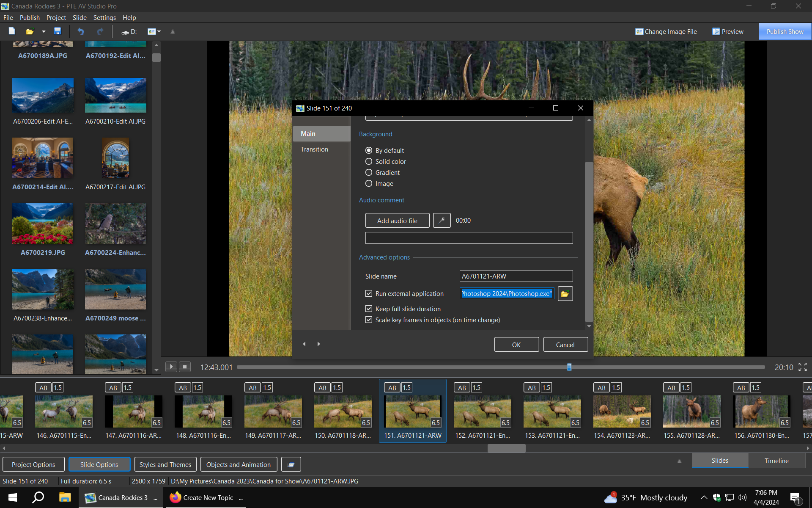Click the small icon button beside Objects and Animation
Image resolution: width=812 pixels, height=508 pixels.
[291, 464]
